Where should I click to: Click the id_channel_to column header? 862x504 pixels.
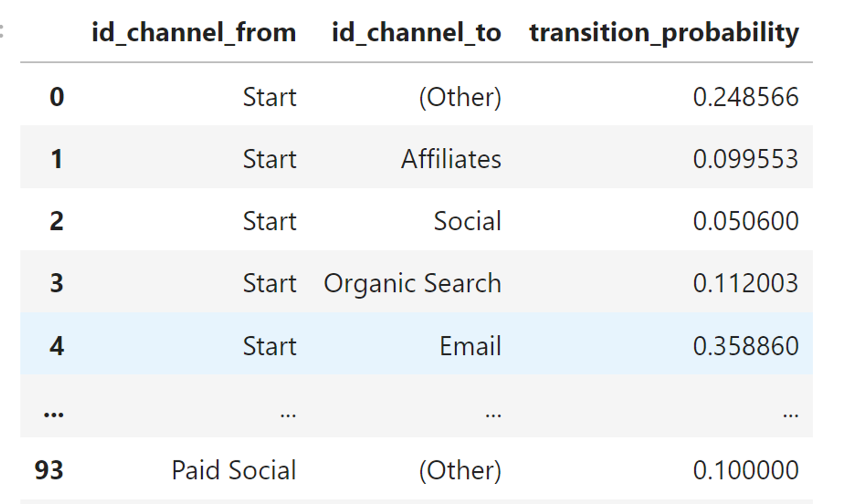click(416, 33)
